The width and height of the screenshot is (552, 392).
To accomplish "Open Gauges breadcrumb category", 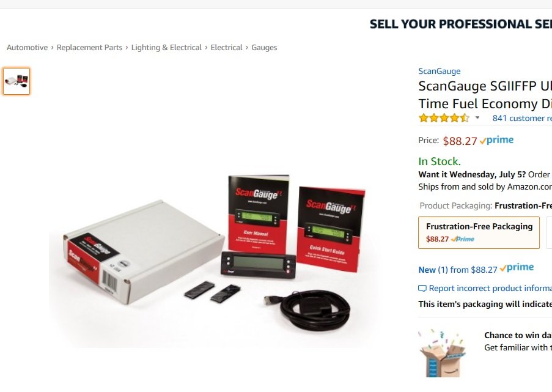I will coord(264,48).
